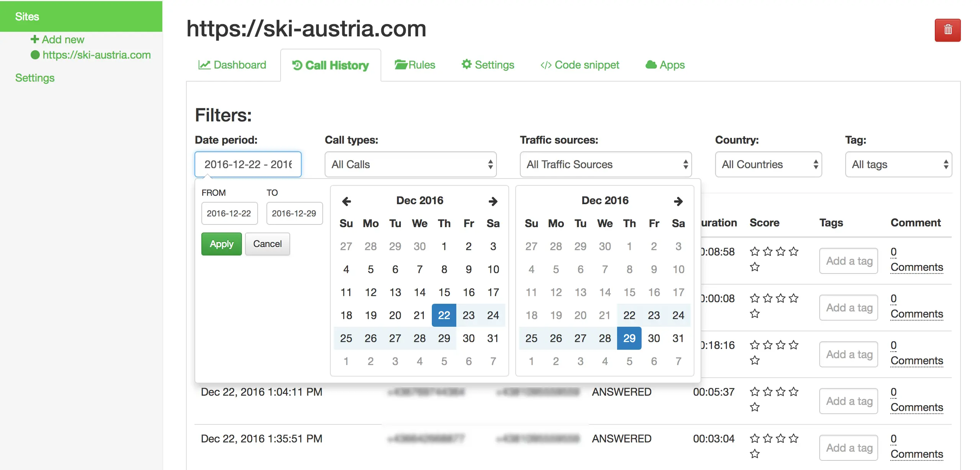The width and height of the screenshot is (980, 470).
Task: Select December 20 in left calendar
Action: point(395,315)
